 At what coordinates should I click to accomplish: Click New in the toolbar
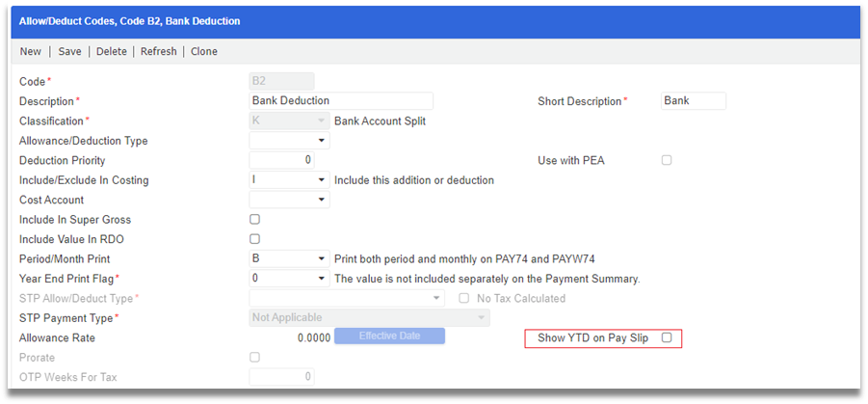coord(31,51)
